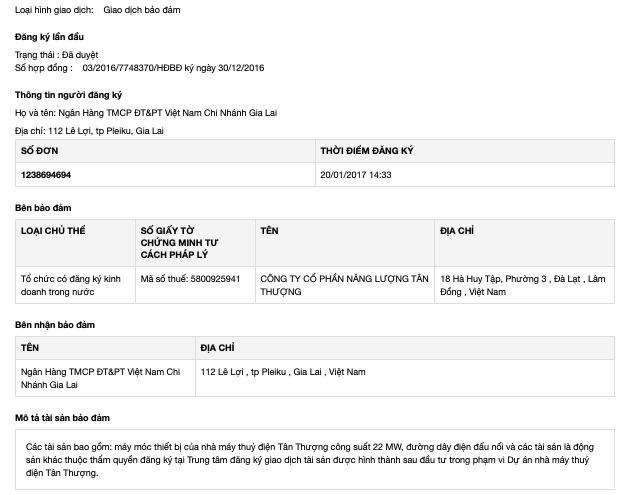Click the registration time 20/01/2017 14:33
This screenshot has height=495, width=627.
(355, 175)
